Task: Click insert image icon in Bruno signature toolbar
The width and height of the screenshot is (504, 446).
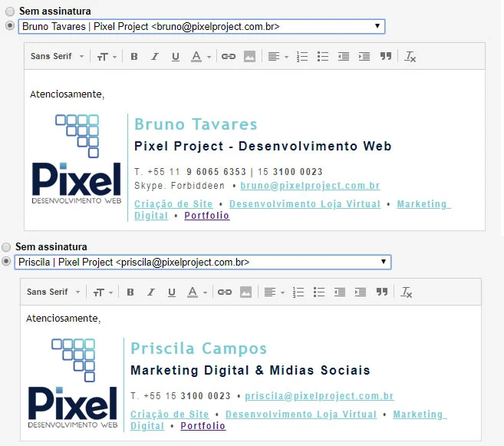Action: coord(249,57)
